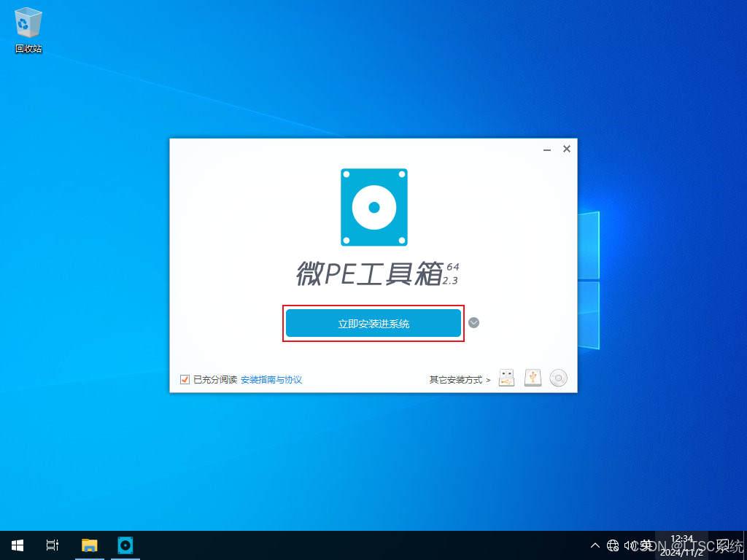This screenshot has height=560, width=747.
Task: Open the volume speaker tray icon
Action: pyautogui.click(x=630, y=545)
